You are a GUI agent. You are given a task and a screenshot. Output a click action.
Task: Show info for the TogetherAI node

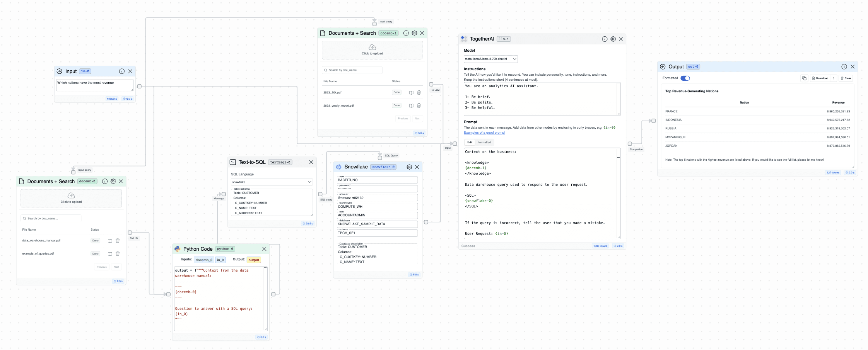point(605,39)
